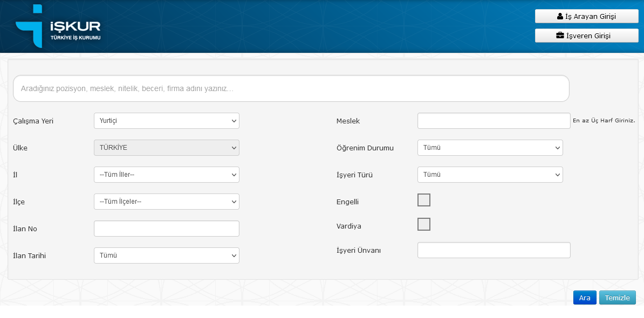644x318 pixels.
Task: Enable the Engelli checkbox
Action: [x=424, y=200]
